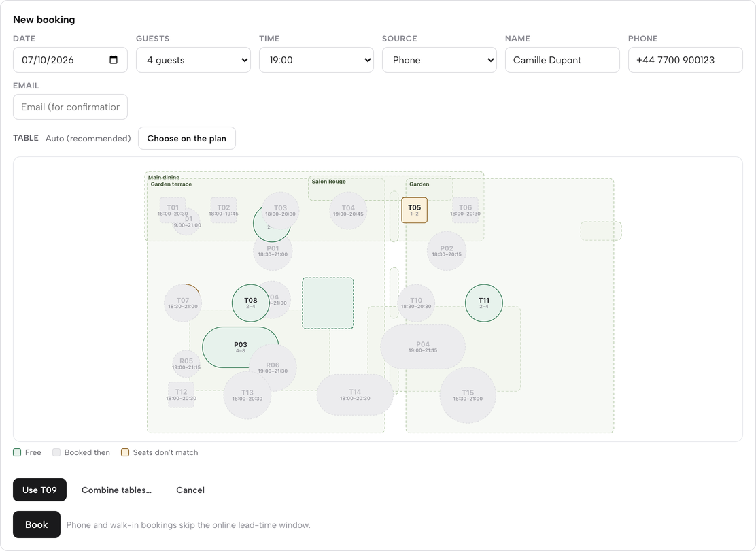Click the Cancel button

pyautogui.click(x=190, y=490)
